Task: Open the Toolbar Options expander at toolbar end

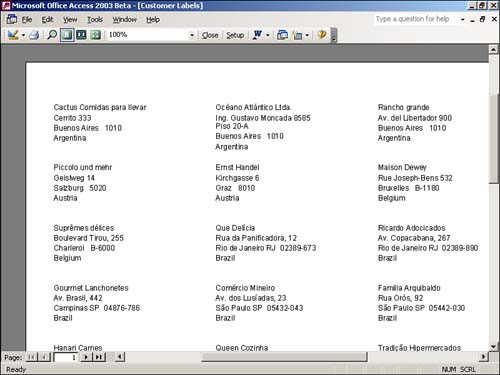Action: 334,36
